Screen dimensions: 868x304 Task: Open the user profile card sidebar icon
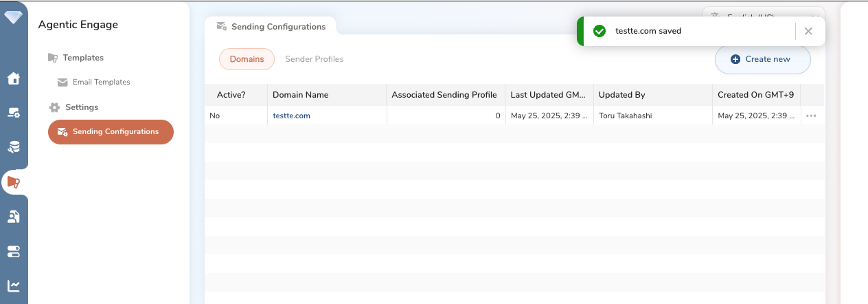click(x=14, y=217)
